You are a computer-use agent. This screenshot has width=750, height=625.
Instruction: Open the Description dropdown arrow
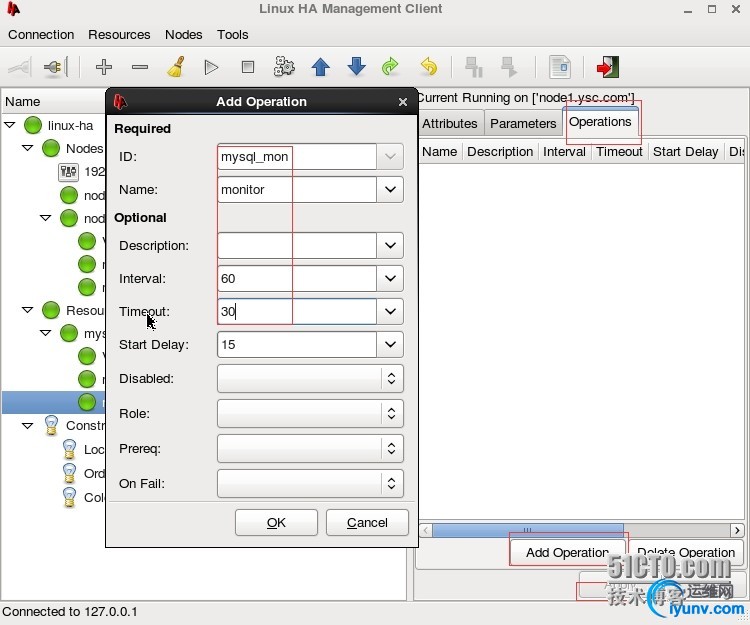coord(390,245)
